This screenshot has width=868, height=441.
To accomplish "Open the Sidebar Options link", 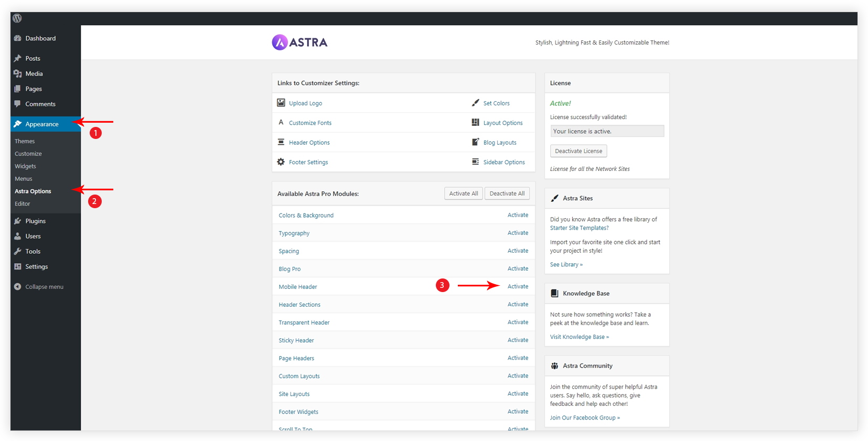I will coord(504,162).
